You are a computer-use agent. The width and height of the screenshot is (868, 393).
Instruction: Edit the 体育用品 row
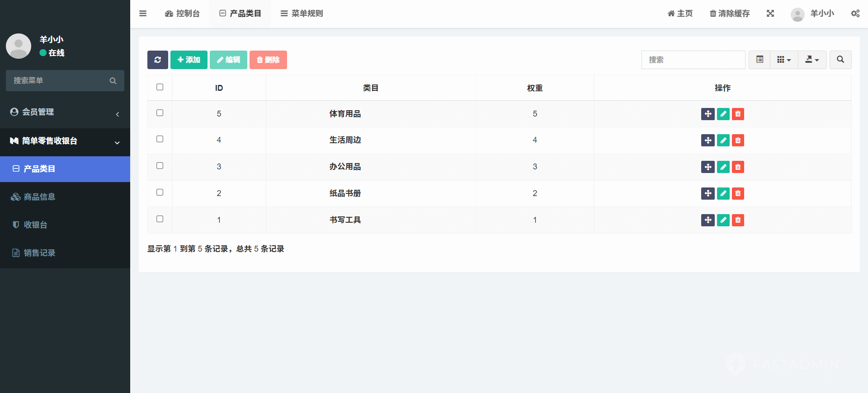point(723,114)
